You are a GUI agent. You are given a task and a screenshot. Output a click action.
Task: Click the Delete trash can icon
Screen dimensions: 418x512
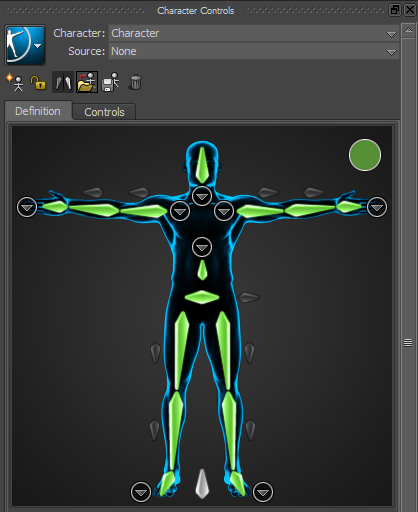135,82
